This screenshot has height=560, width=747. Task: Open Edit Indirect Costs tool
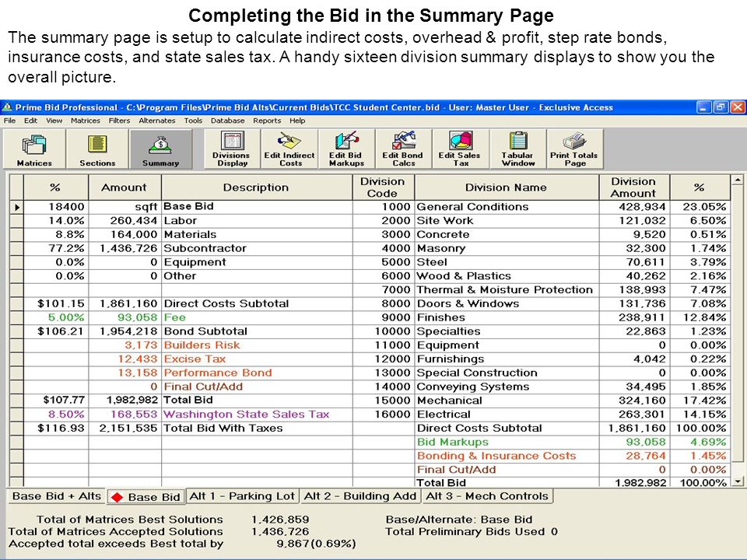click(289, 149)
